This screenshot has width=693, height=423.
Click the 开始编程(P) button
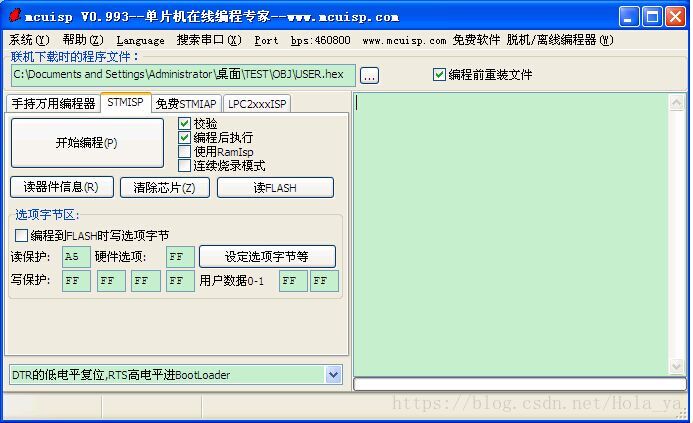pos(87,143)
